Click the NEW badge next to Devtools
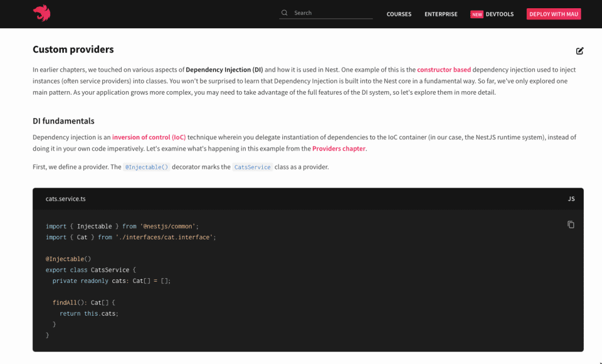Screen dimensions: 602x364 point(477,14)
